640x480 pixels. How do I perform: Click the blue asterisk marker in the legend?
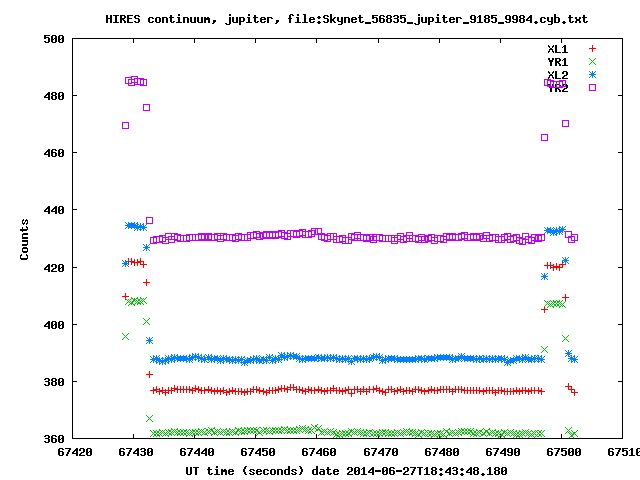point(592,74)
